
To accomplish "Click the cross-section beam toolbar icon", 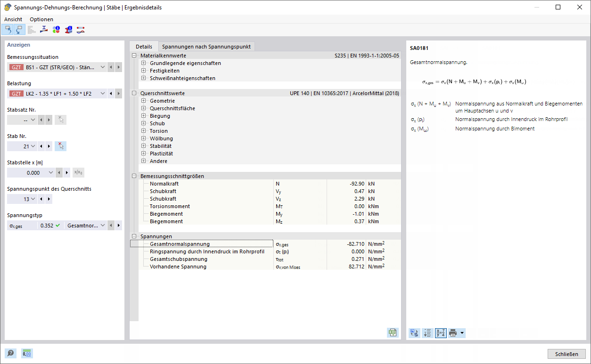I will click(x=44, y=30).
